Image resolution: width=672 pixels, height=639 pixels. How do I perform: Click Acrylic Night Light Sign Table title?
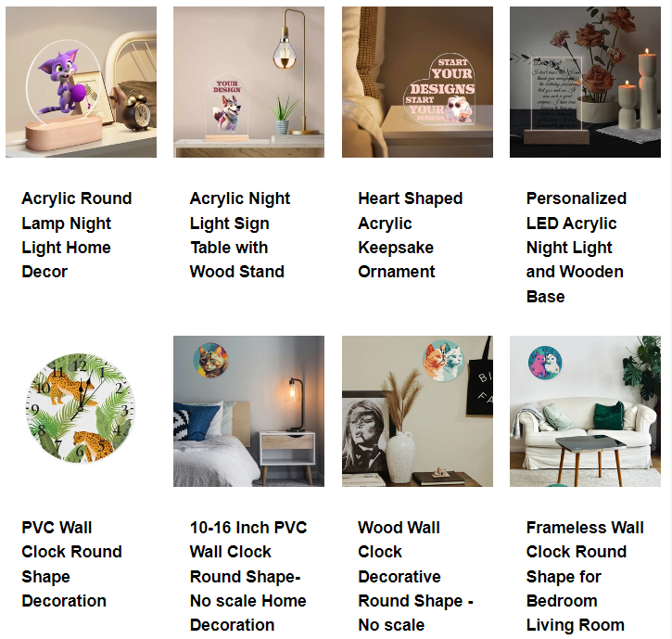click(240, 235)
